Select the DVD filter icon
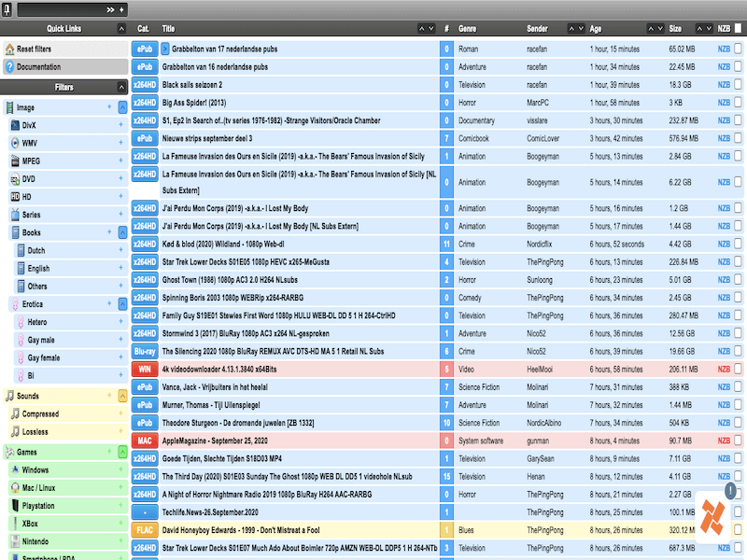 [x=15, y=179]
